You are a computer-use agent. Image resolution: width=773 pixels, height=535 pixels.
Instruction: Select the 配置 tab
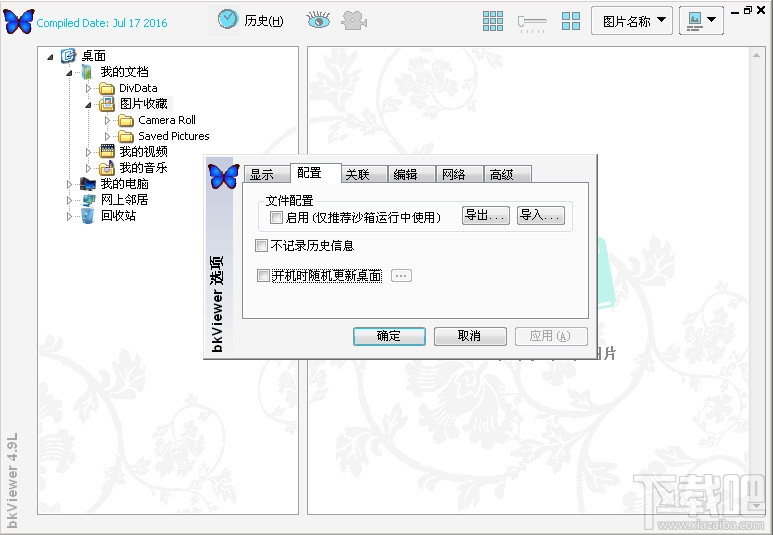tap(316, 173)
